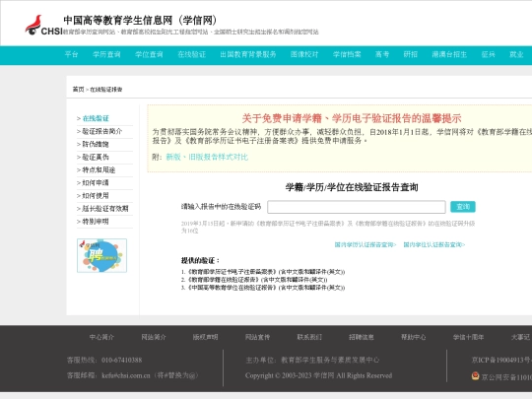Open 防伪措施 sidebar link
Screen dimensions: 532x399
pos(96,144)
